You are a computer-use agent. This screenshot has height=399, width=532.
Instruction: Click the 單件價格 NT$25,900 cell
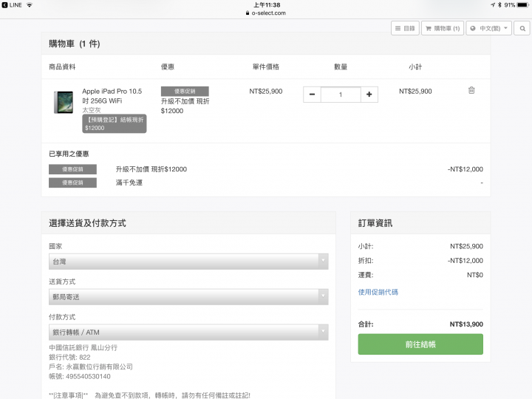pyautogui.click(x=266, y=92)
